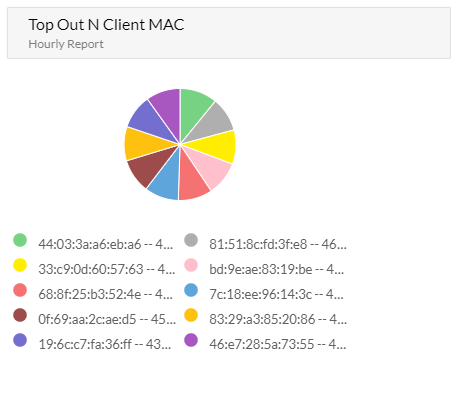Select the brown pie chart slice
The width and height of the screenshot is (456, 393).
point(149,167)
